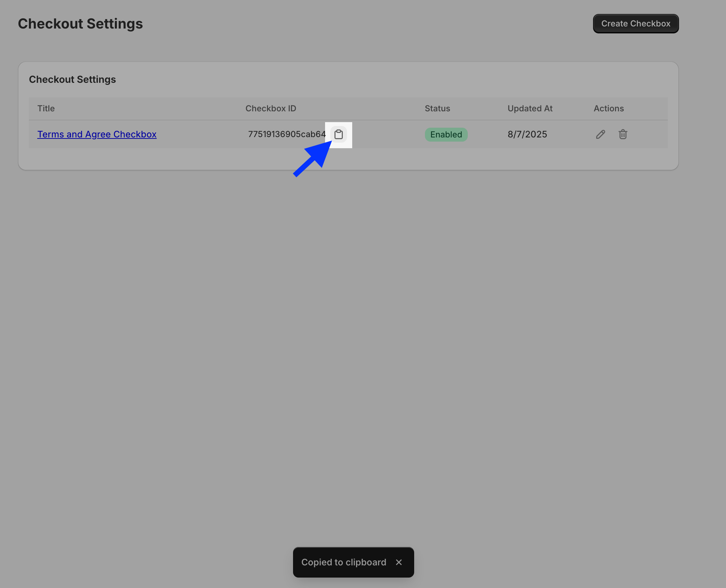Click the Copied to clipboard message text
The width and height of the screenshot is (726, 588).
tap(344, 562)
